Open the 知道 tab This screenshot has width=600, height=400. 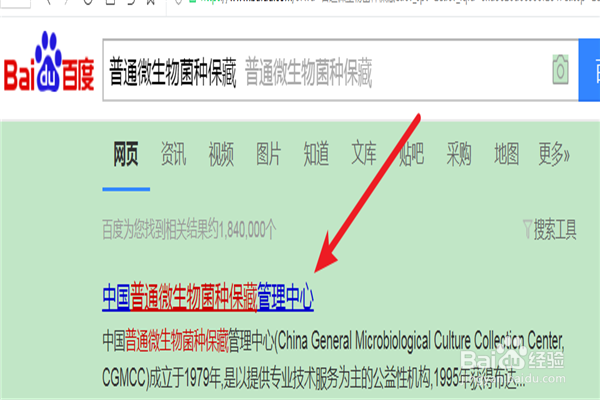pyautogui.click(x=316, y=154)
